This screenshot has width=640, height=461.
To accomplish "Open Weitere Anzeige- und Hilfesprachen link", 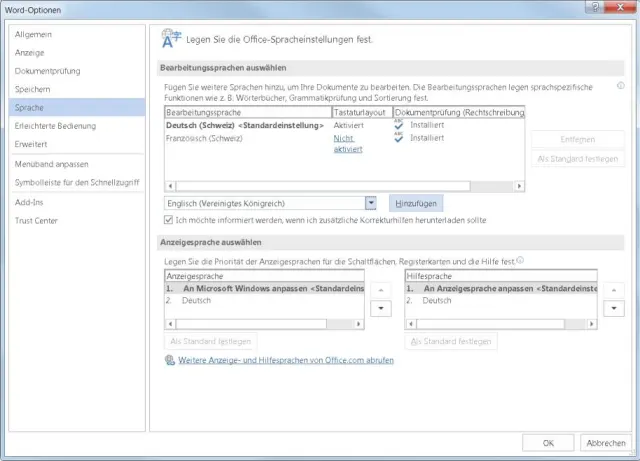I will pos(286,360).
